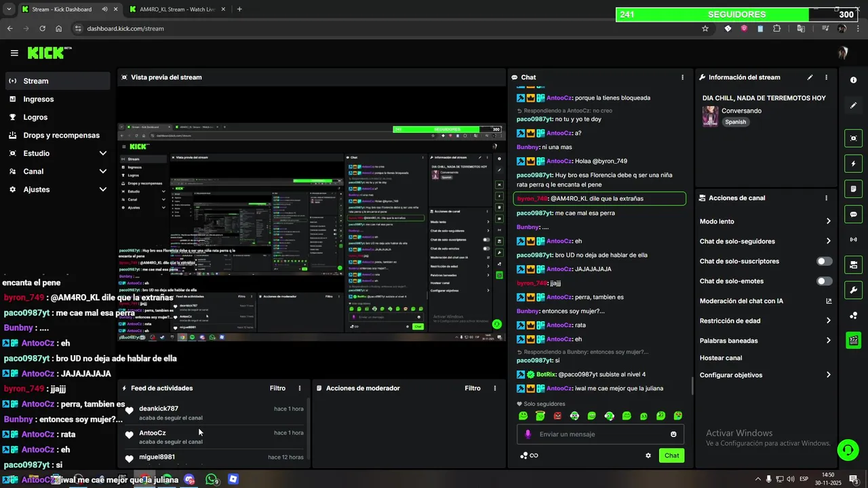
Task: Click the pencil icon in the right sidebar
Action: click(853, 106)
